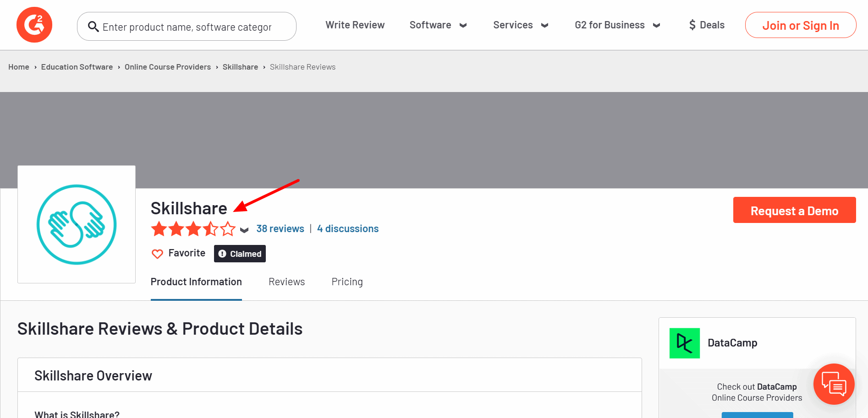This screenshot has height=418, width=868.
Task: Open the 38 reviews link
Action: (280, 228)
